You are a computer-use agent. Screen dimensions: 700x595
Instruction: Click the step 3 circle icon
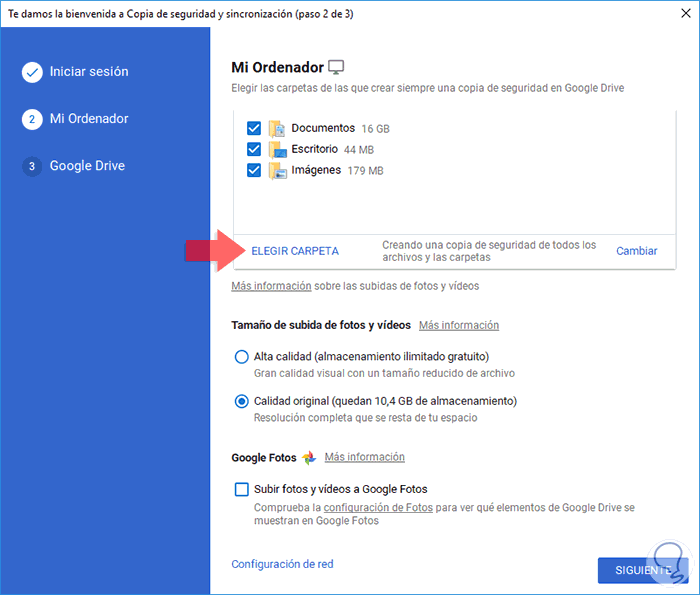(32, 166)
